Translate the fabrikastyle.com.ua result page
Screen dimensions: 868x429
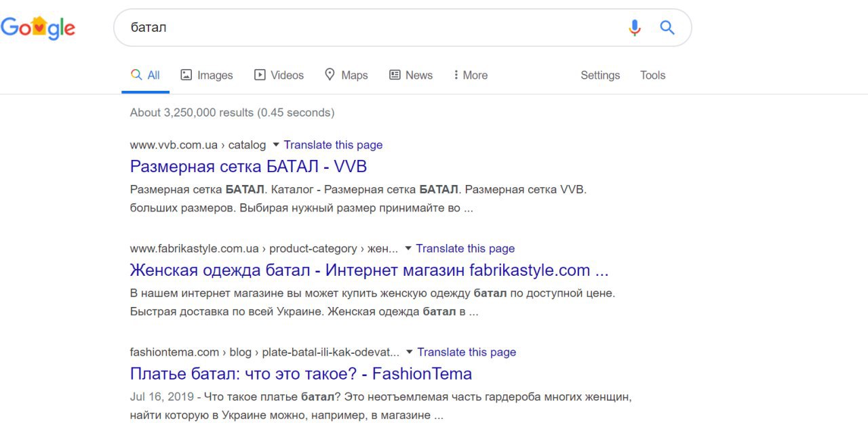[465, 249]
